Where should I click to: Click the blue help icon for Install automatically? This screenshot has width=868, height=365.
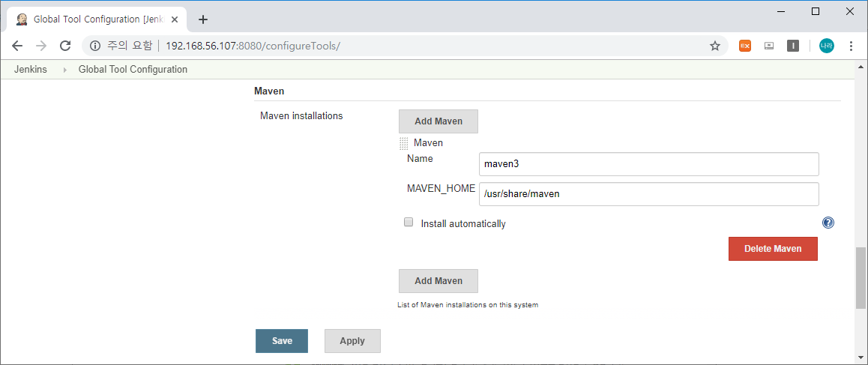pyautogui.click(x=828, y=223)
